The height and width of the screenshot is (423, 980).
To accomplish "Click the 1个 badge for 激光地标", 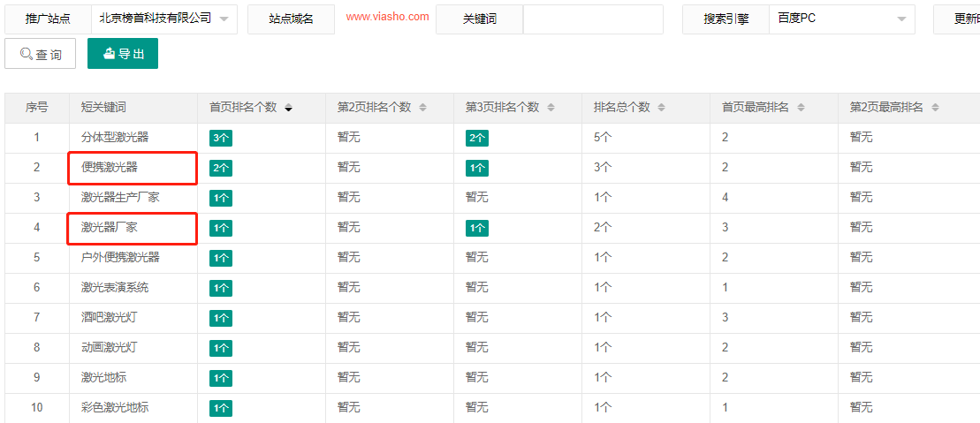I will 221,378.
